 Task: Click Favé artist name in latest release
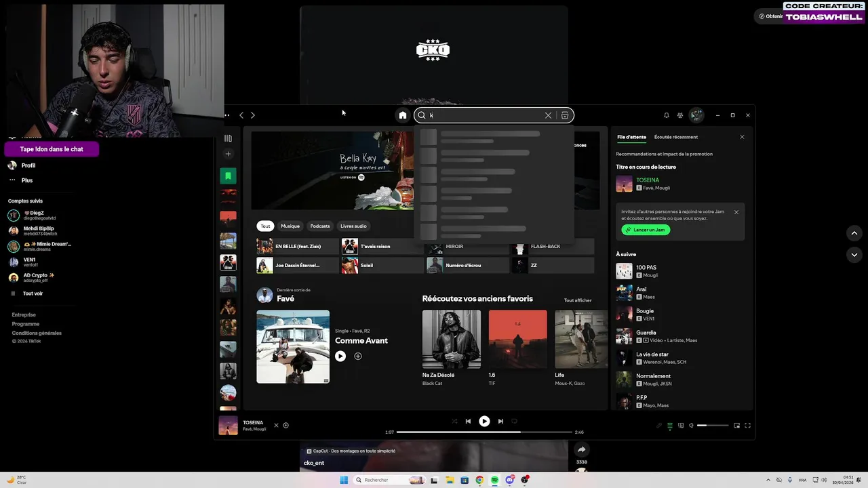[x=285, y=299]
